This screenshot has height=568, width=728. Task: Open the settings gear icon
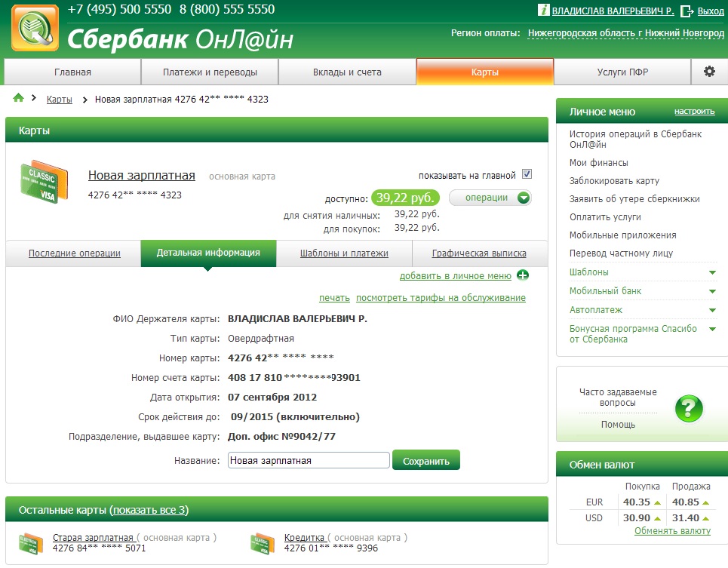[x=709, y=72]
